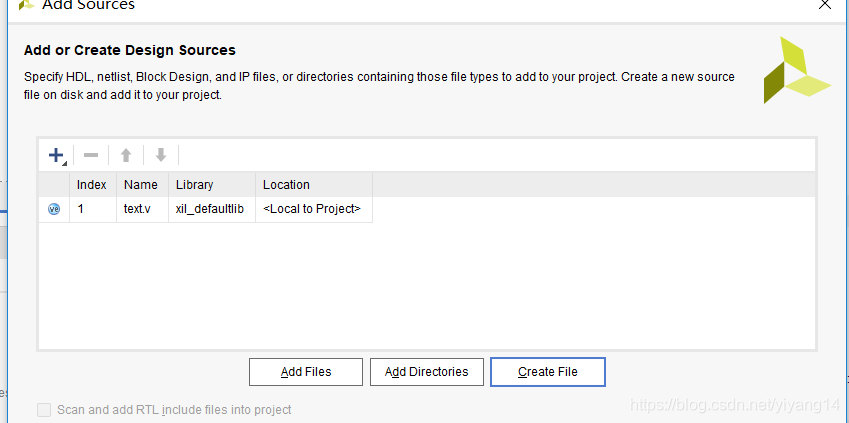Screen dimensions: 849x423
Task: Click the Create File button
Action: [548, 372]
